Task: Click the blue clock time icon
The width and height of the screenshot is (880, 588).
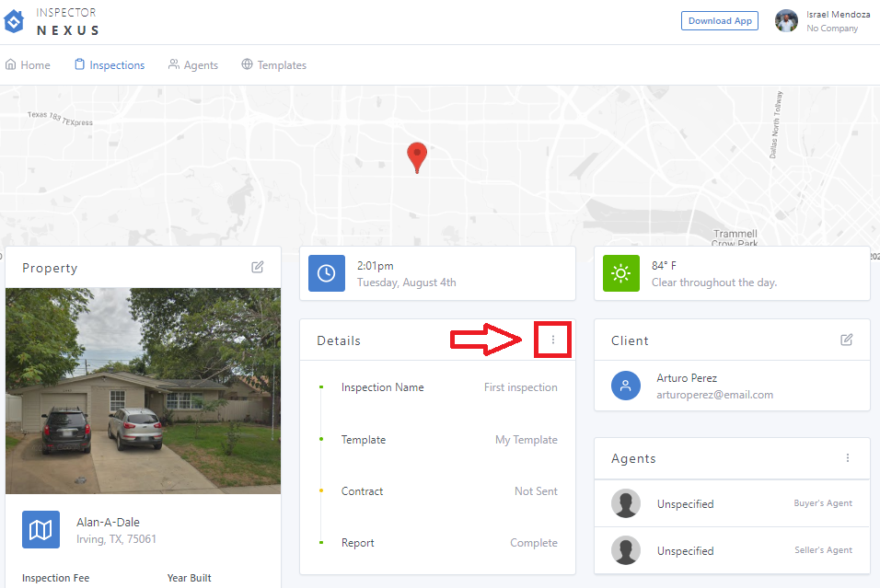Action: 326,273
